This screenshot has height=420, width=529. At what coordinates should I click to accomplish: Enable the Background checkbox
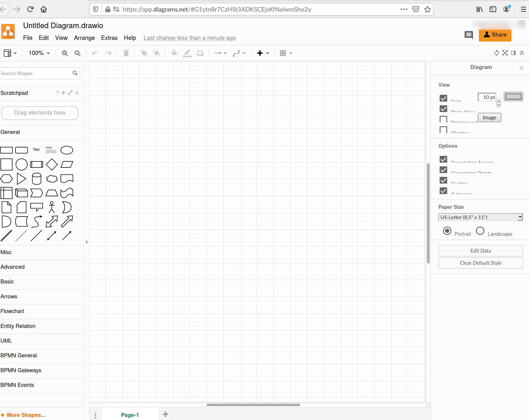coord(443,119)
